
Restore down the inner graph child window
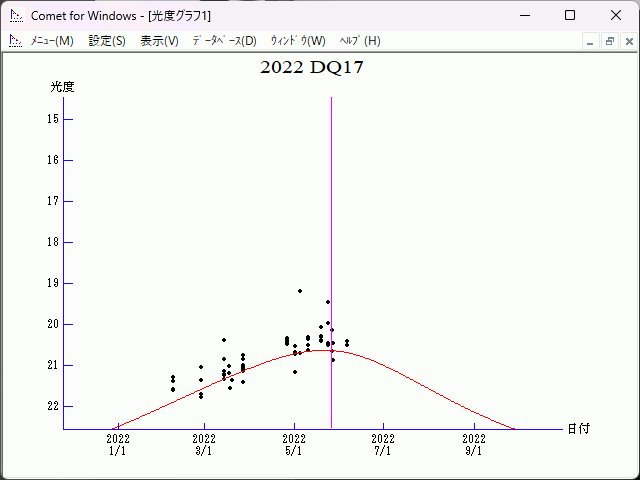tap(609, 41)
